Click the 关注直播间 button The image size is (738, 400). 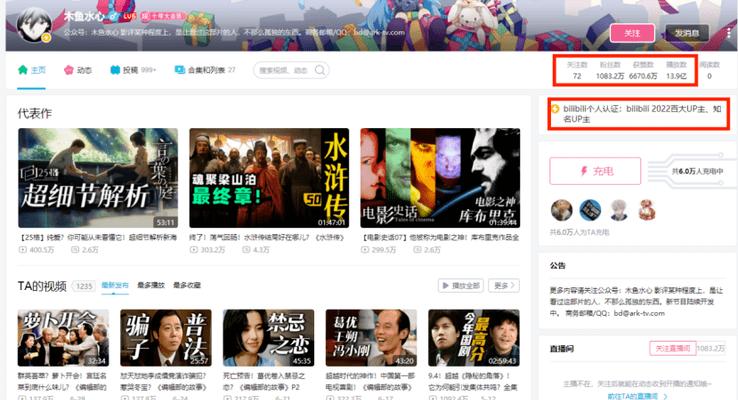[673, 348]
